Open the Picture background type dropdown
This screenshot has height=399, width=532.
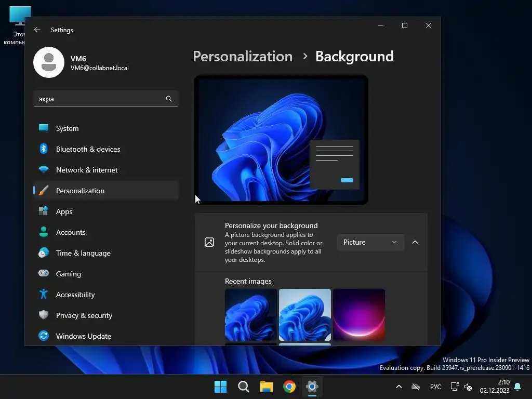pos(370,242)
